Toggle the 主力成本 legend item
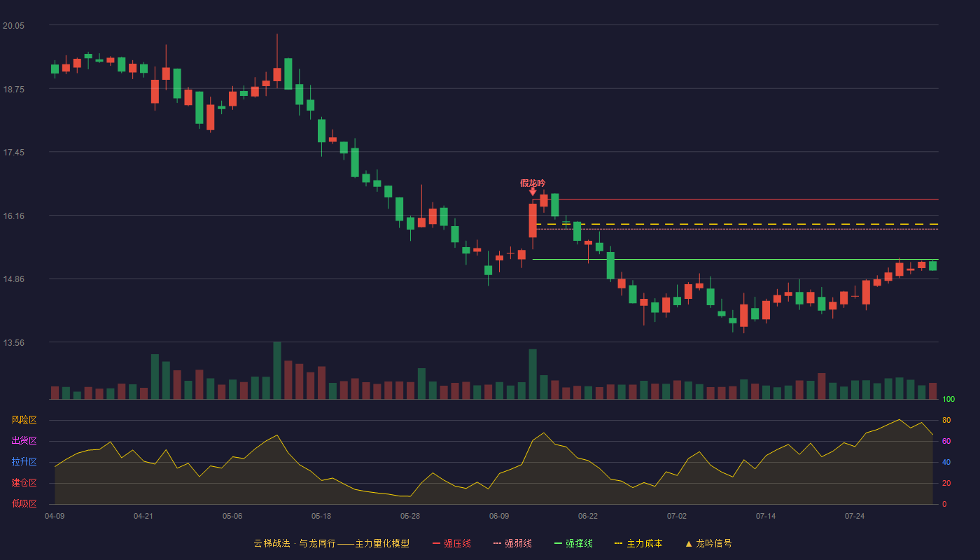This screenshot has height=560, width=980. [x=638, y=543]
